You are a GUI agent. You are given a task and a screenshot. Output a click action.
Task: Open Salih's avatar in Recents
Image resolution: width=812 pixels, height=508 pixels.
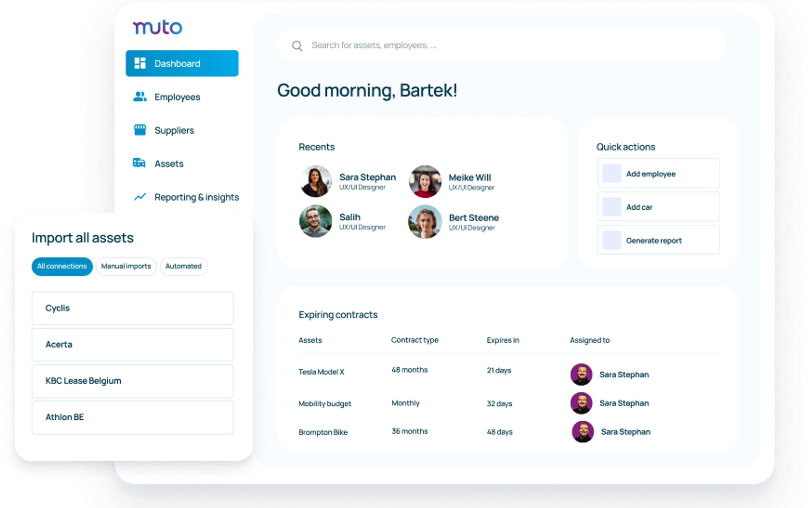(315, 221)
